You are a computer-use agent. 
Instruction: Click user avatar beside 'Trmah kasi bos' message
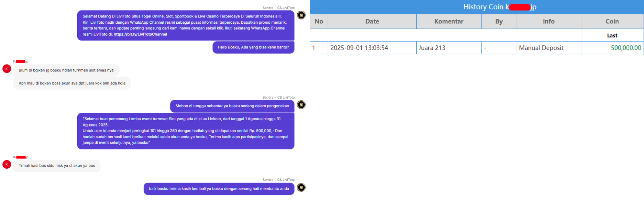(7, 164)
